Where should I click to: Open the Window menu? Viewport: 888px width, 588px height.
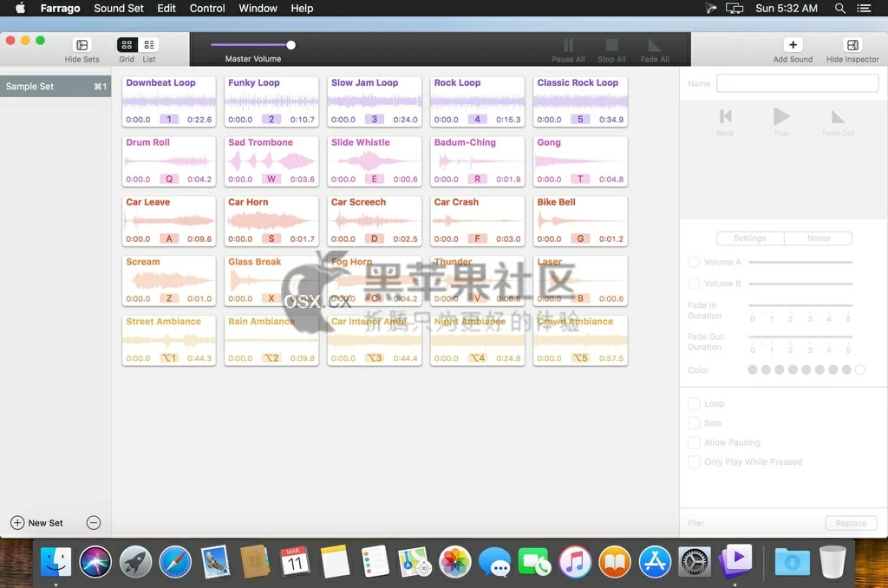pyautogui.click(x=258, y=8)
